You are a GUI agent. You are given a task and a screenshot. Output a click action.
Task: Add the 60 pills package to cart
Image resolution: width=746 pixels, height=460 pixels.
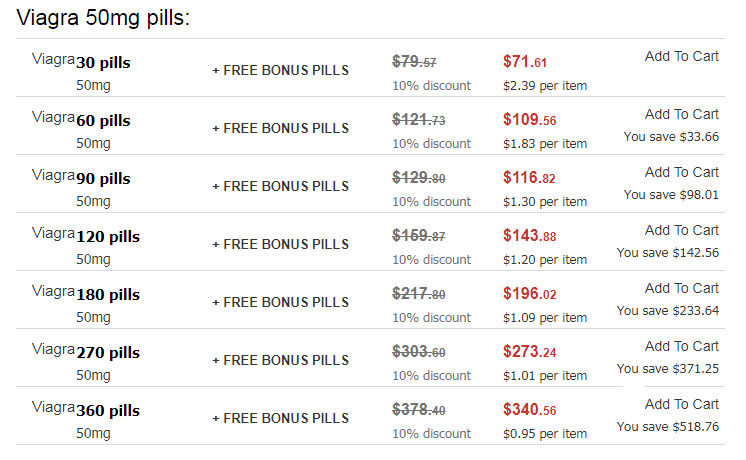681,114
